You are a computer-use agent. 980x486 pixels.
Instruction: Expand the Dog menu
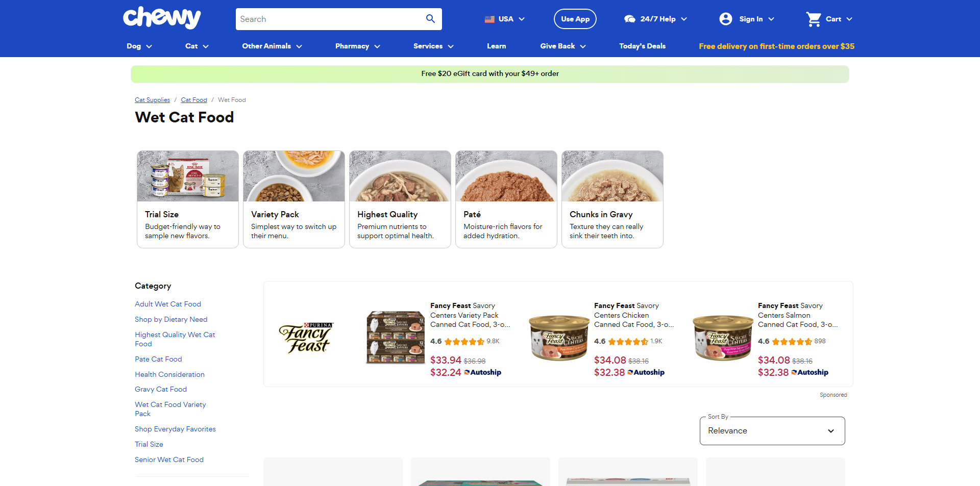[139, 46]
